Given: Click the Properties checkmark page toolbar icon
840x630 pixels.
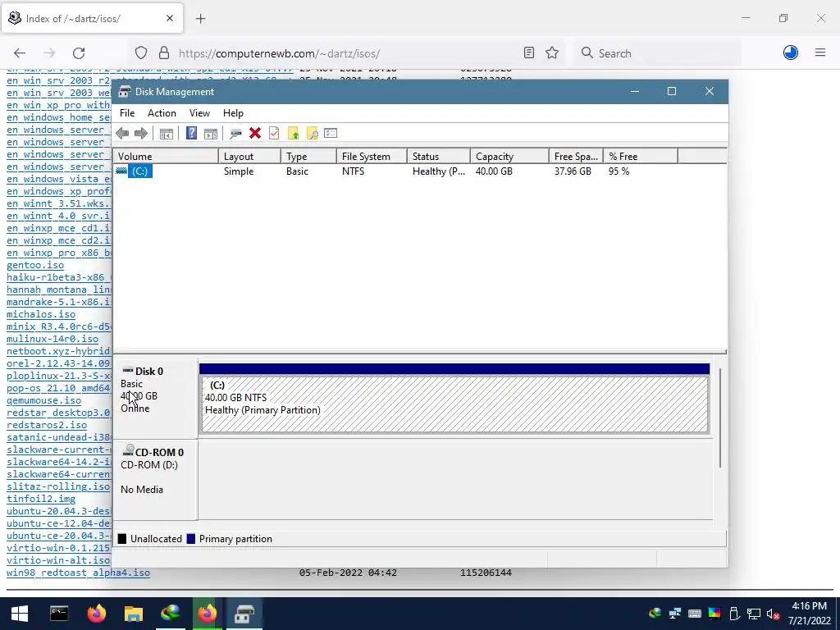Looking at the screenshot, I should [274, 134].
